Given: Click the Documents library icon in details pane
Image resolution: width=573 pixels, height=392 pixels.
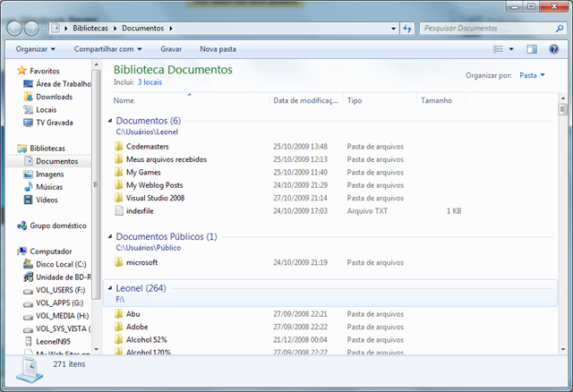Looking at the screenshot, I should pos(30,371).
